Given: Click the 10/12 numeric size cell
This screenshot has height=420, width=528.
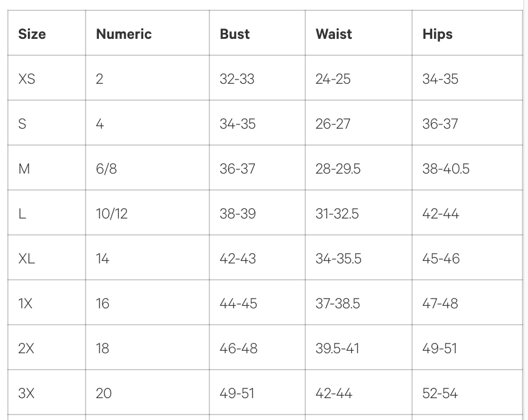Looking at the screenshot, I should coord(112,214).
